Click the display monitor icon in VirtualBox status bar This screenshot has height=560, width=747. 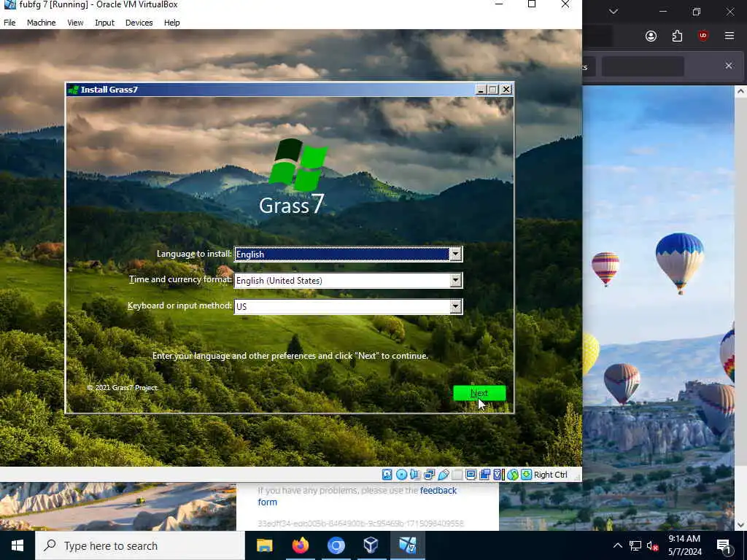coord(471,474)
